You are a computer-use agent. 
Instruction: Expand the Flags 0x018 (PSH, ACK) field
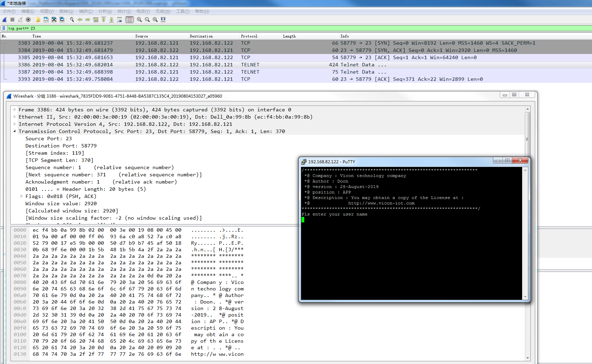click(22, 196)
